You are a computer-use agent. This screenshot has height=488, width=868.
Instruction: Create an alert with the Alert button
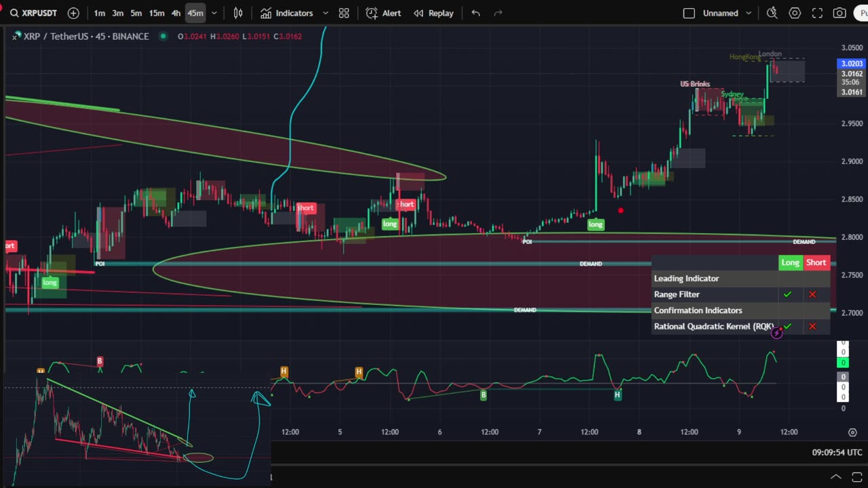[x=383, y=13]
